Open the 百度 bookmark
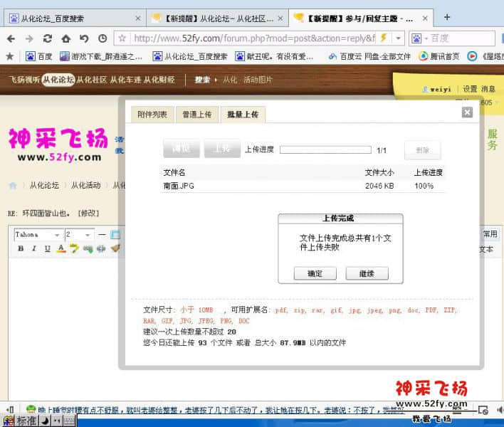Viewport: 504px width, 427px height. (x=39, y=56)
